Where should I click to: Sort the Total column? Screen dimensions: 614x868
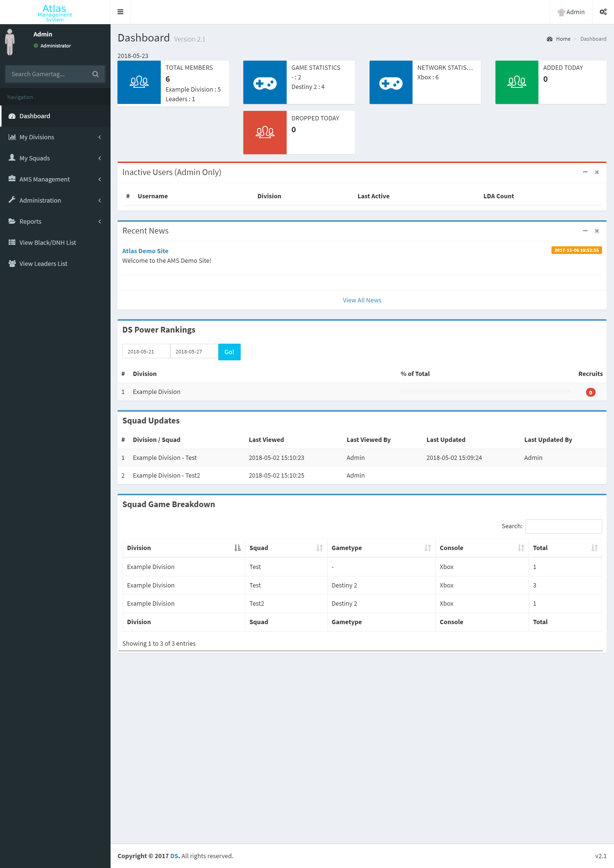[x=594, y=548]
